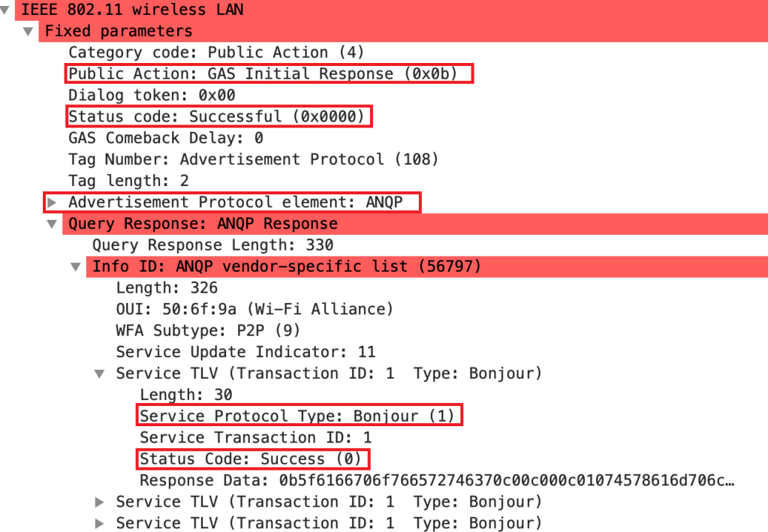This screenshot has height=532, width=768.
Task: Collapse the Fixed parameters section
Action: pyautogui.click(x=29, y=32)
